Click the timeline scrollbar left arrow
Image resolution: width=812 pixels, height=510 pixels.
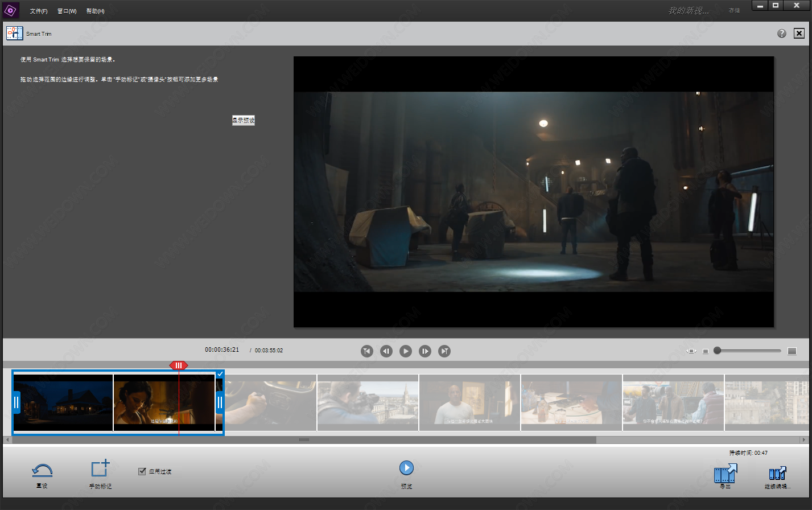pyautogui.click(x=7, y=440)
